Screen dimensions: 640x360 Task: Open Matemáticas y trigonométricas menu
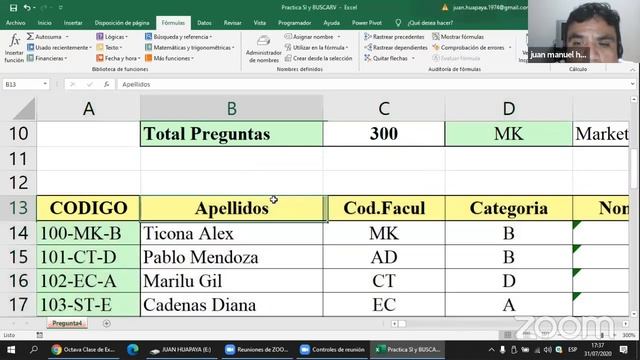tap(190, 47)
